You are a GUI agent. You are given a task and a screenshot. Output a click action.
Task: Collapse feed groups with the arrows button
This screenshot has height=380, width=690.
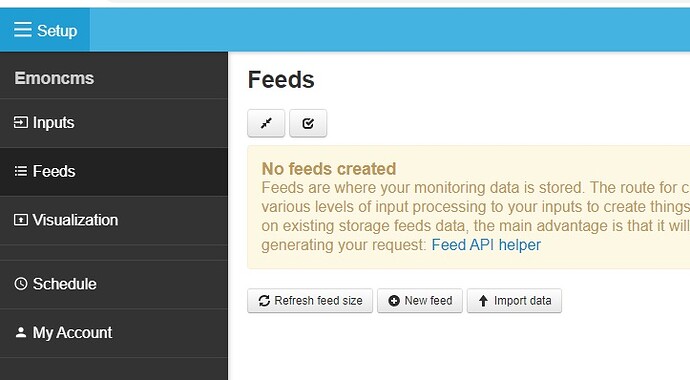coord(266,123)
